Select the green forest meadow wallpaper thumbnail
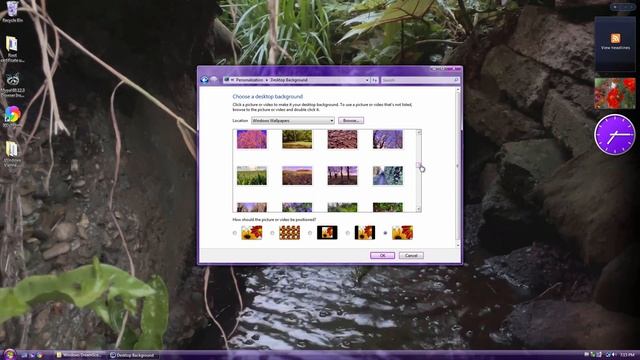The width and height of the screenshot is (640, 360). 297,139
